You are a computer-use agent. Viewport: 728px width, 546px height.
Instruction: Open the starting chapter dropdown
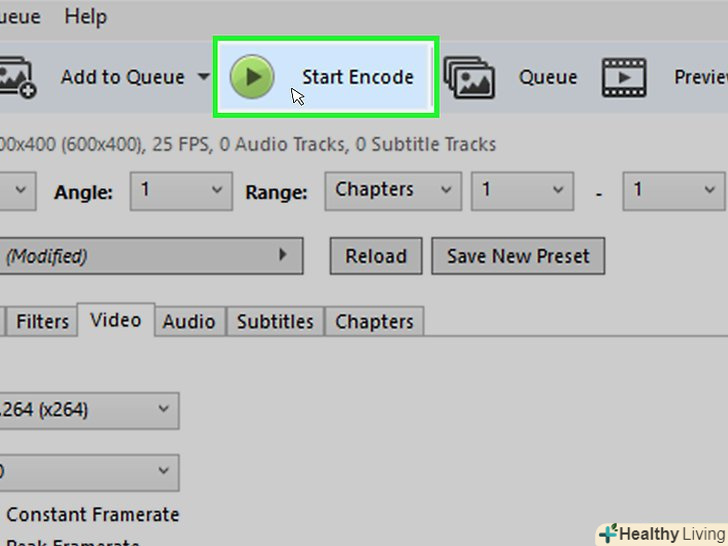tap(522, 191)
